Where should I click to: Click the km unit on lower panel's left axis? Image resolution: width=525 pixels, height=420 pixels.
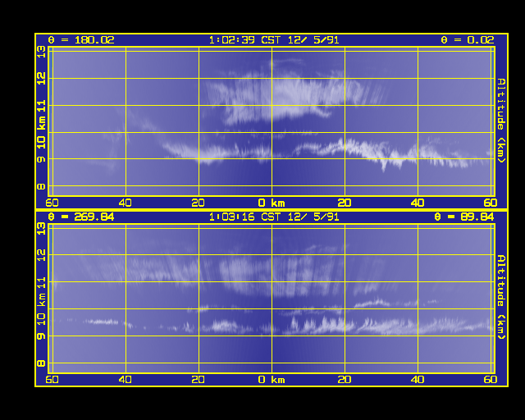41,299
